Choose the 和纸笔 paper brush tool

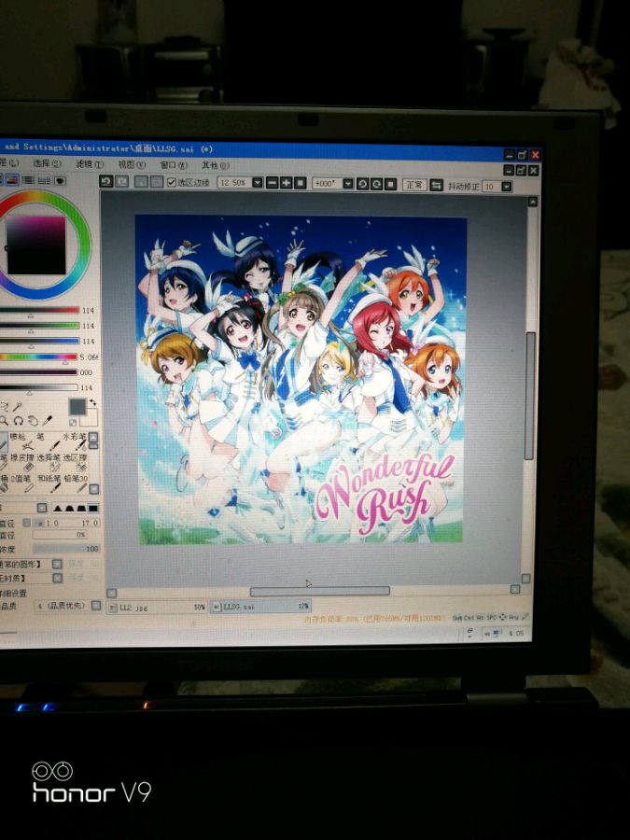click(49, 483)
